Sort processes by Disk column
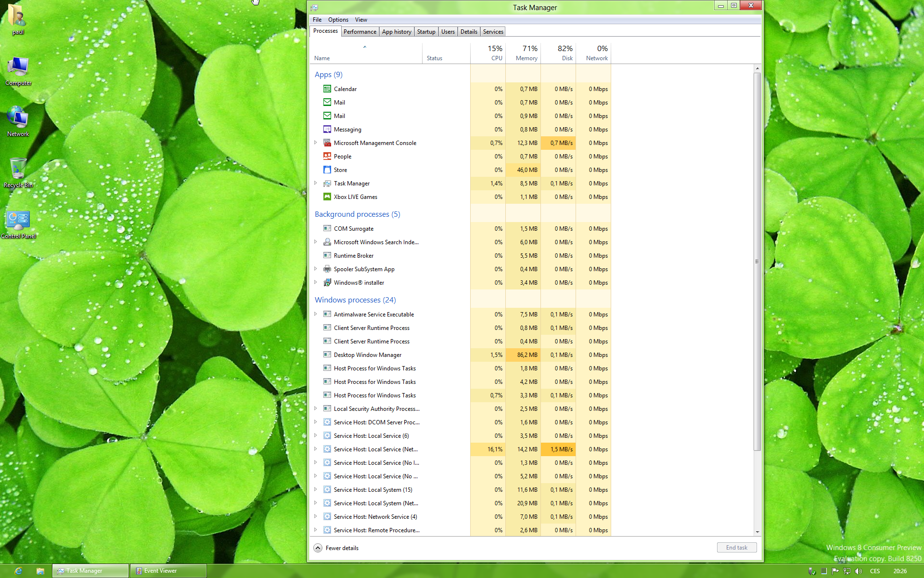Viewport: 924px width, 578px height. 558,53
